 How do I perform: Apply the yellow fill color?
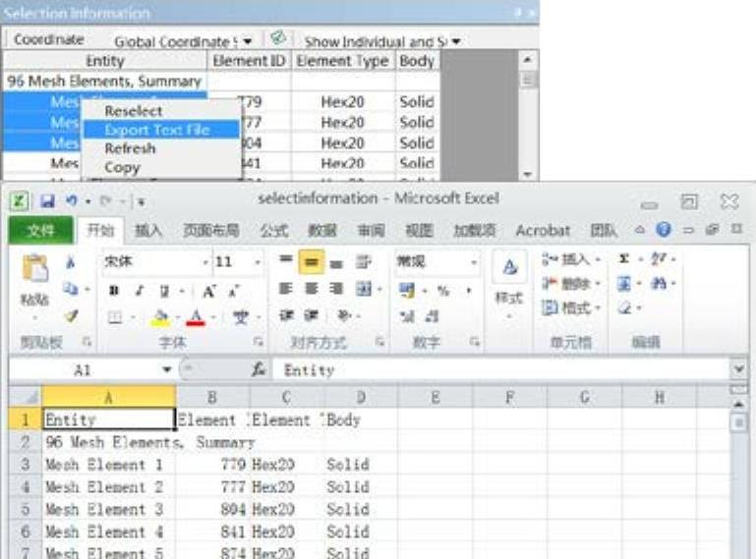pos(160,318)
